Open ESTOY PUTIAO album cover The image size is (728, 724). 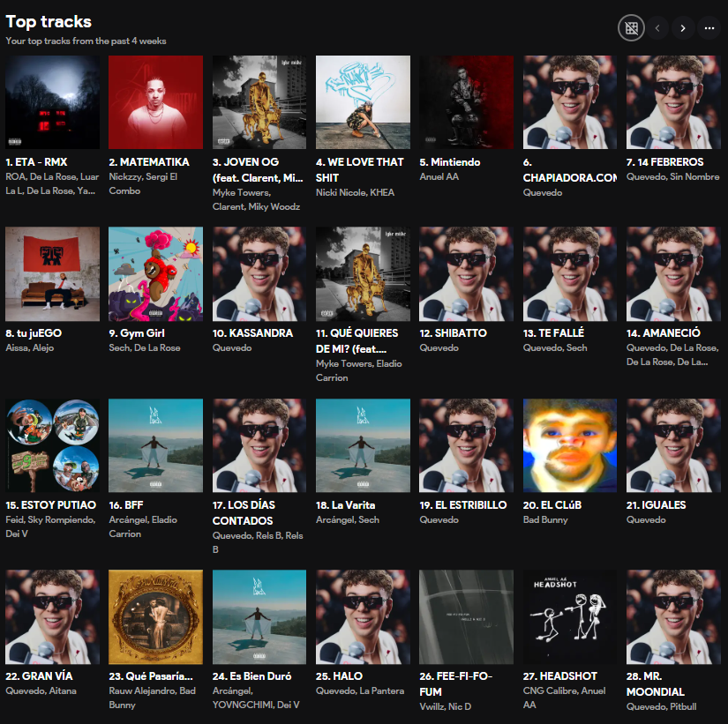tap(52, 445)
